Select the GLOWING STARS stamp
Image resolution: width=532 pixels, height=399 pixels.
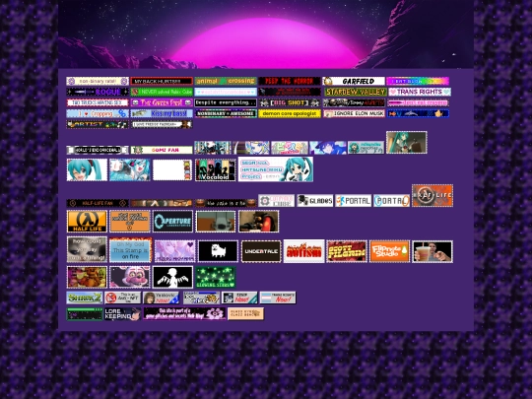(216, 277)
